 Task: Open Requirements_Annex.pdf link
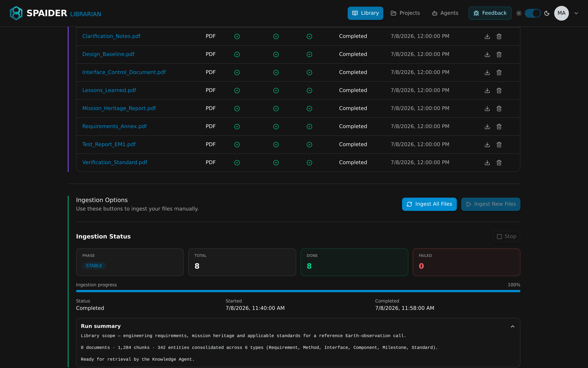pos(114,126)
